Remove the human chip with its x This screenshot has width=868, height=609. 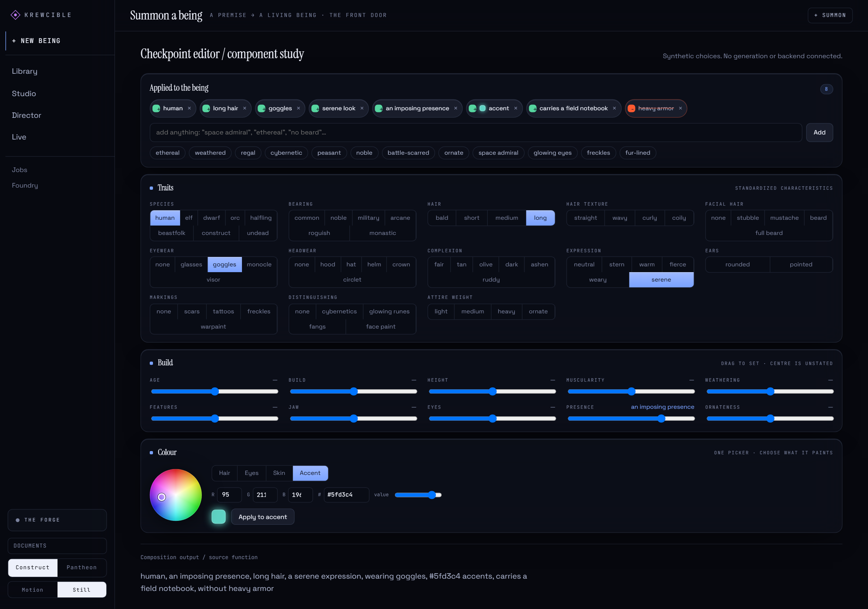(190, 108)
